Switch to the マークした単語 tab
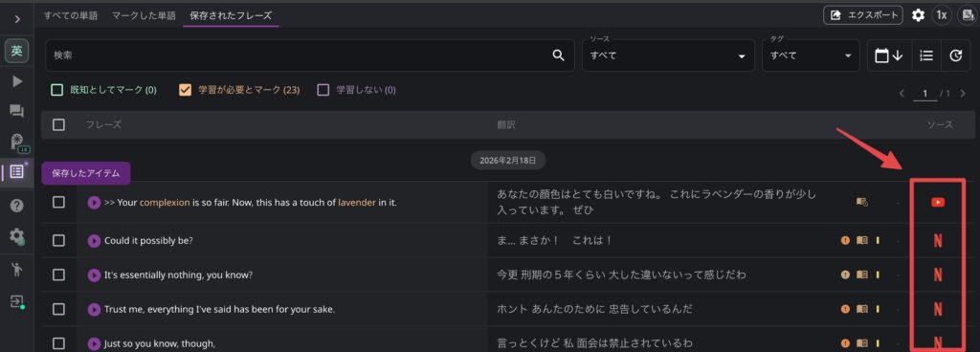Screen dimensions: 980x352 click(x=144, y=15)
